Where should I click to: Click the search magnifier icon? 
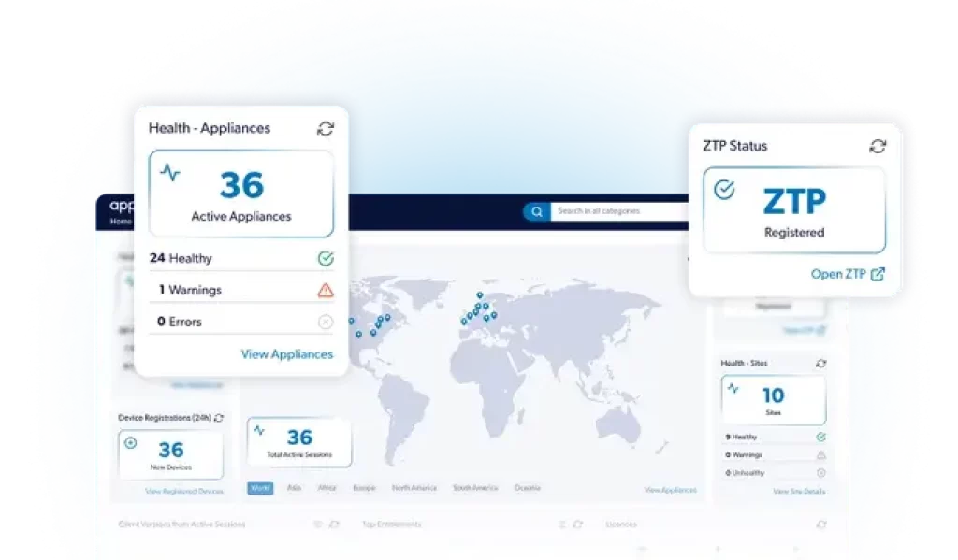(x=537, y=212)
